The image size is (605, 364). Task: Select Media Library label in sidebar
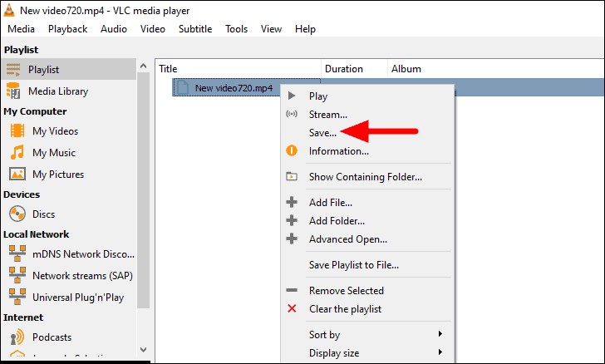click(58, 91)
